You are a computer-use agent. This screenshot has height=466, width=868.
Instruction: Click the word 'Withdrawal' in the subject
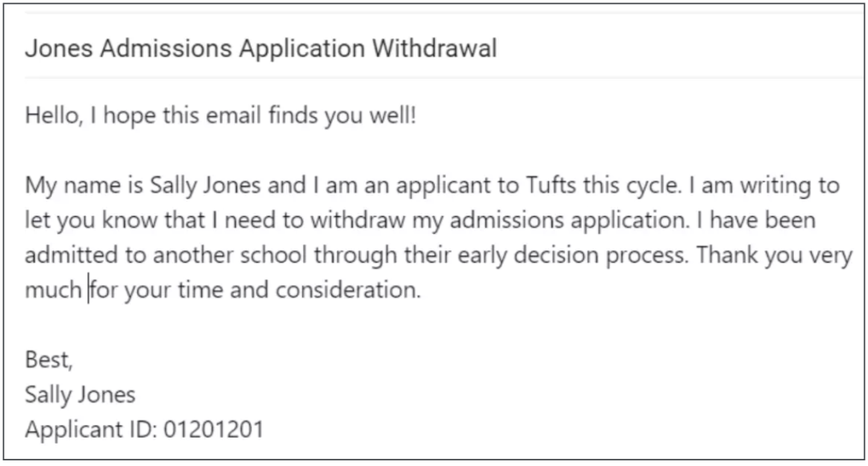point(435,48)
